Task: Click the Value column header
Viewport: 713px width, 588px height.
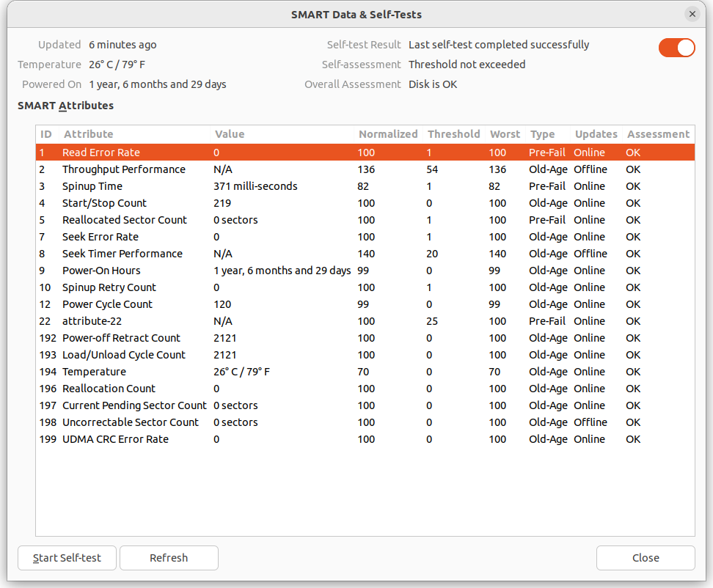Action: coord(230,134)
